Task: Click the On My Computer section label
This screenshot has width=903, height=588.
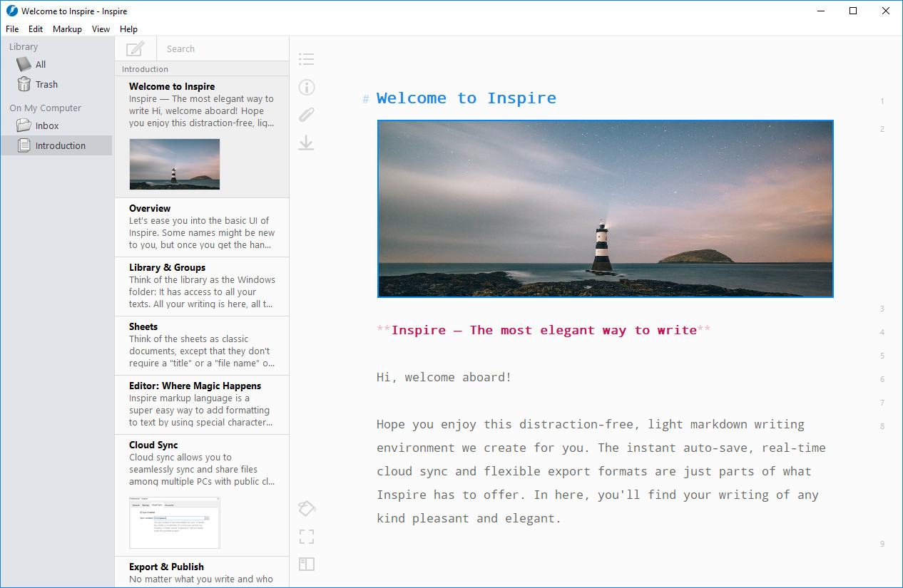Action: coord(46,108)
